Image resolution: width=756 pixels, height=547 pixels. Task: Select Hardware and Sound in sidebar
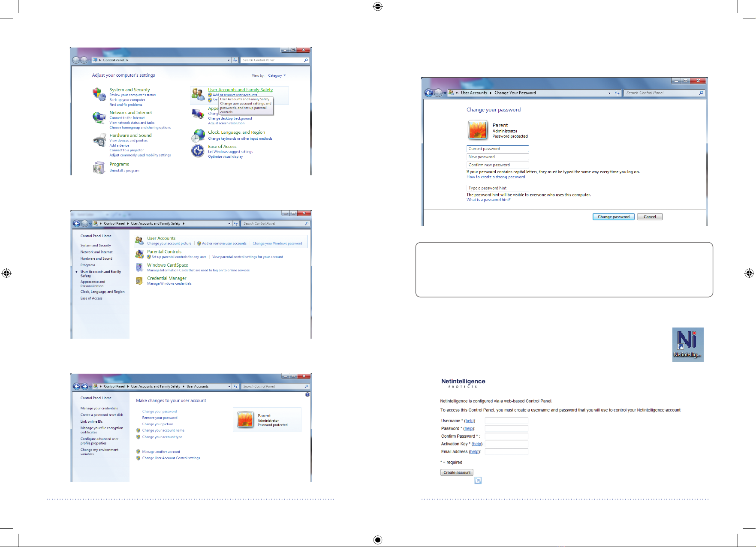(96, 258)
